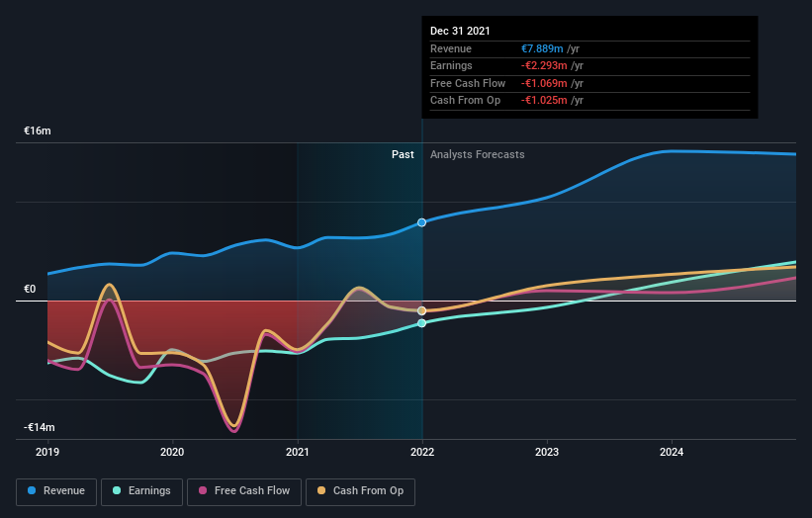Click the 'Dec 31 2021' tooltip date
The image size is (812, 518).
[460, 31]
